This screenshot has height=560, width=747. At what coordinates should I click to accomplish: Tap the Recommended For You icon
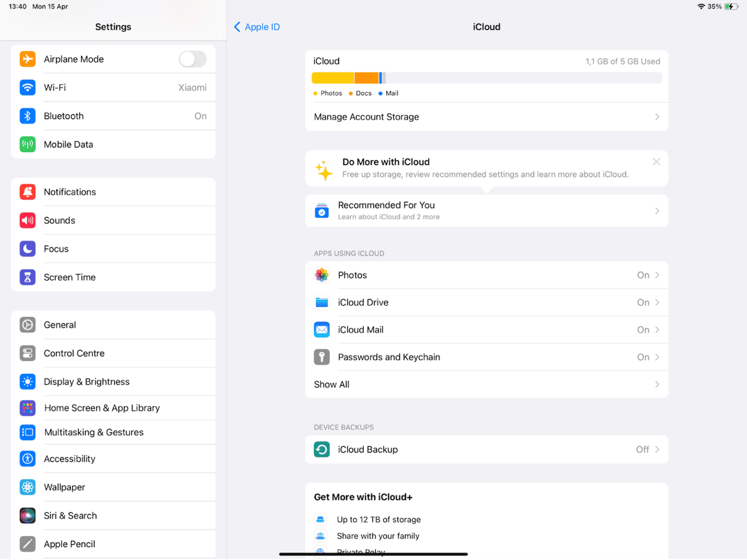click(322, 211)
